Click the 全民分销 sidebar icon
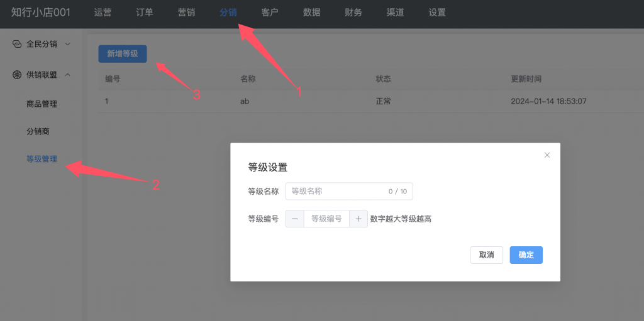The height and width of the screenshot is (321, 644). [17, 44]
